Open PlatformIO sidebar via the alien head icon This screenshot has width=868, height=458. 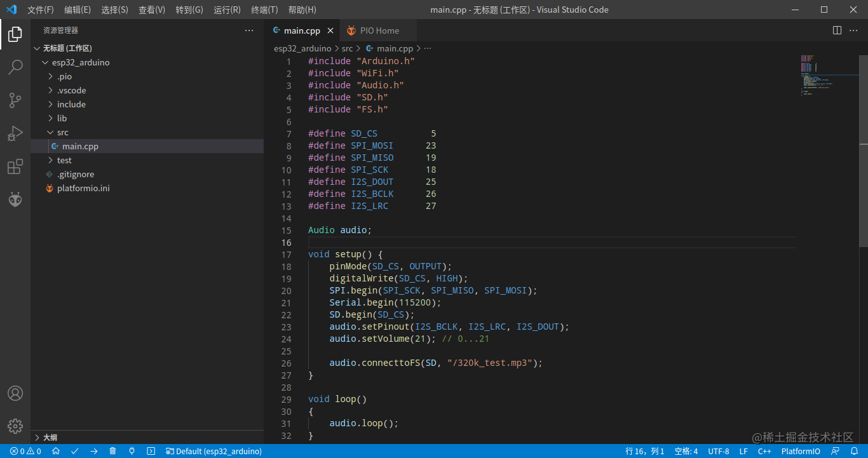(x=15, y=199)
